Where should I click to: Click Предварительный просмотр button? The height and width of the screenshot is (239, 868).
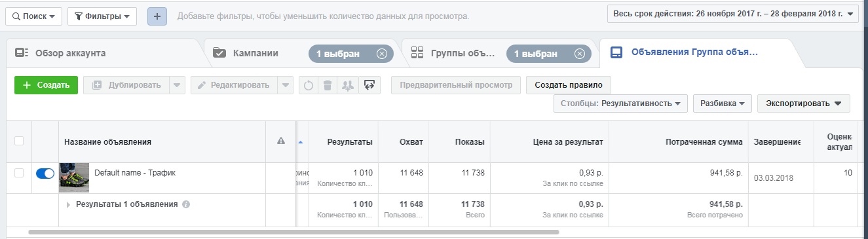pyautogui.click(x=456, y=85)
